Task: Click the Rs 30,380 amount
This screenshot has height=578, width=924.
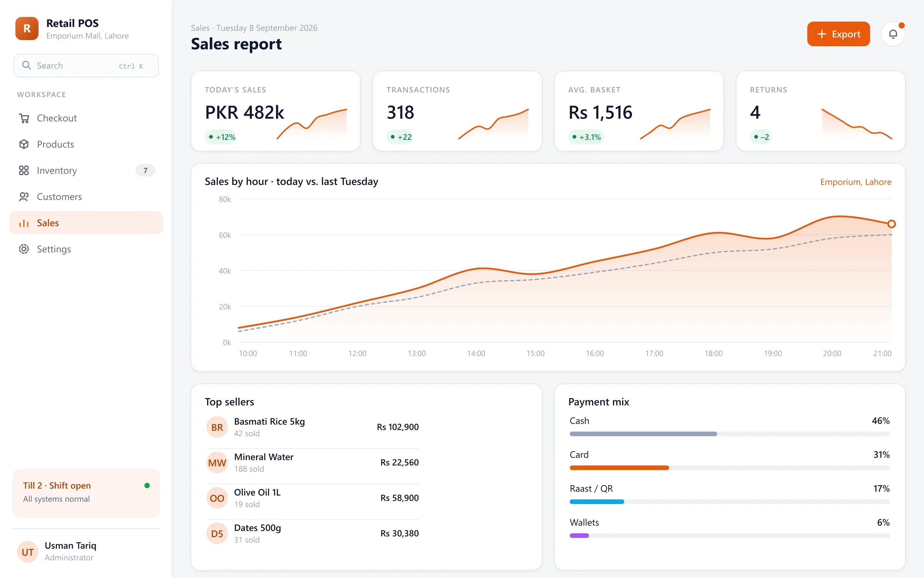Action: click(x=400, y=533)
